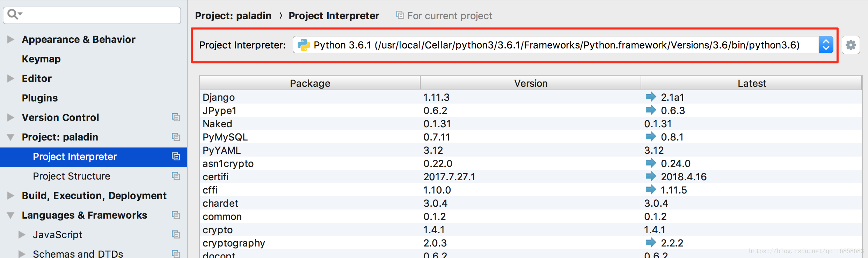Click Project: paladin in the breadcrumb

[x=233, y=16]
